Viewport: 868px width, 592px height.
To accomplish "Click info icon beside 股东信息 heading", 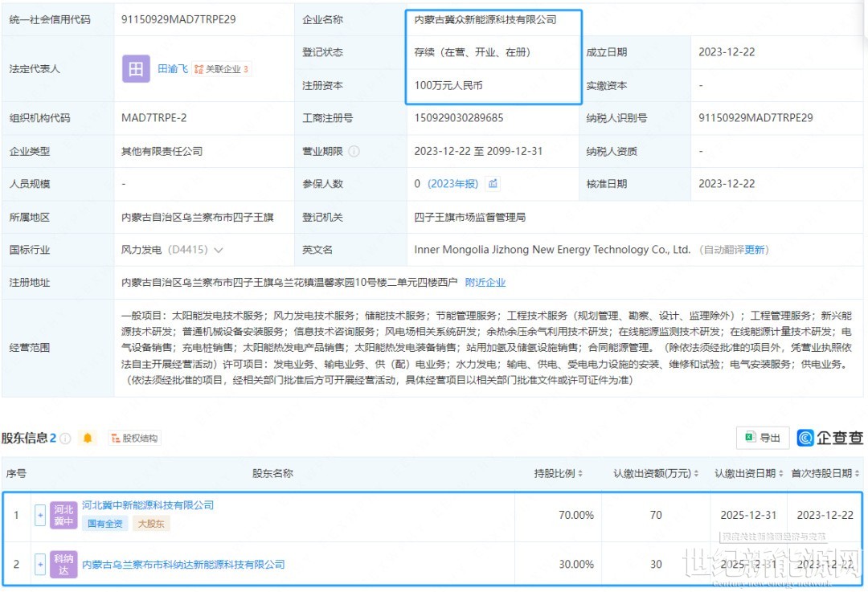I will 65,439.
